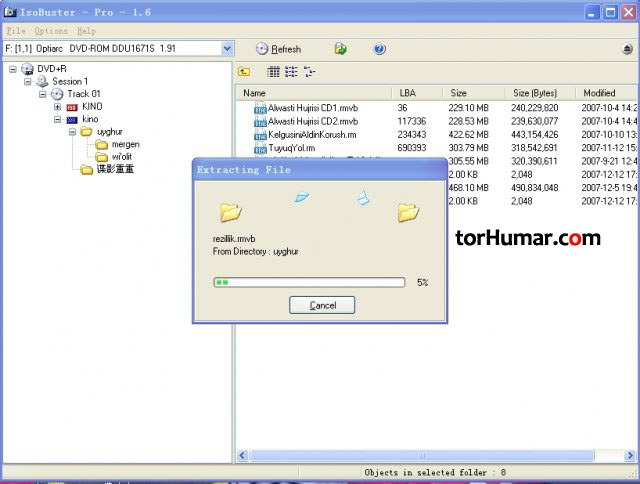Select the blue kino file system icon
Image resolution: width=640 pixels, height=484 pixels.
[x=72, y=120]
